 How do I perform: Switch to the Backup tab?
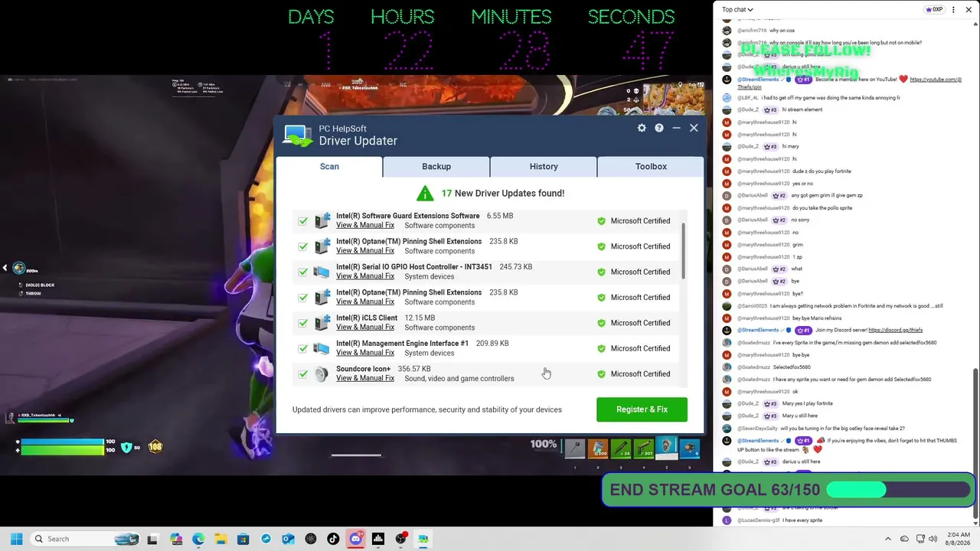(x=436, y=166)
